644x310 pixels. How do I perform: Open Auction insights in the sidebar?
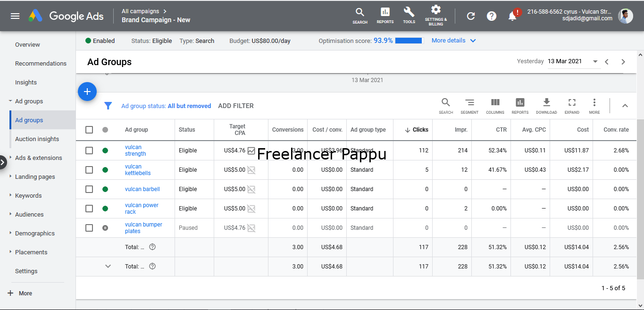pyautogui.click(x=37, y=139)
